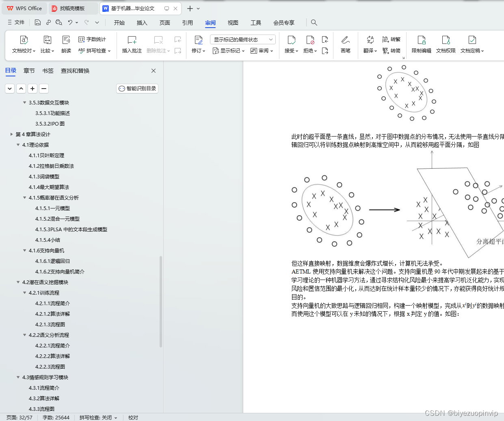Screen dimensions: 504x421
Task: Click the 限制编辑 restrict editing icon
Action: pyautogui.click(x=422, y=40)
